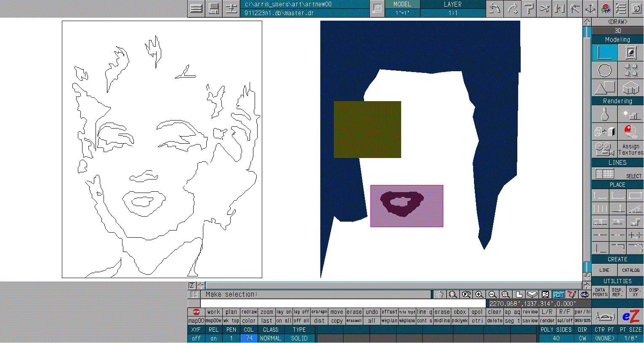The width and height of the screenshot is (644, 343).
Task: Click the colored RGB spheres icon
Action: pyautogui.click(x=606, y=8)
